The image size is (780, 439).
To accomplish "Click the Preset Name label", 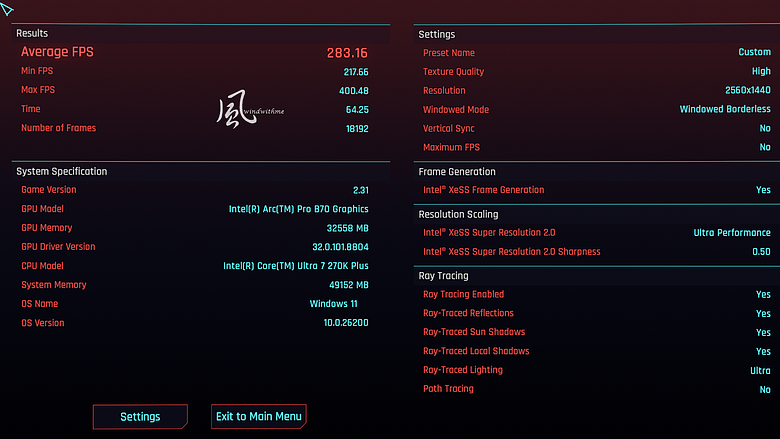I will [x=449, y=53].
